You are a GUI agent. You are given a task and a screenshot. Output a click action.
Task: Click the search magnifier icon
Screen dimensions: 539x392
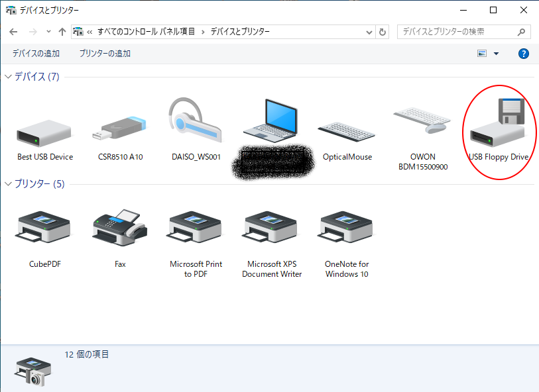coord(521,32)
